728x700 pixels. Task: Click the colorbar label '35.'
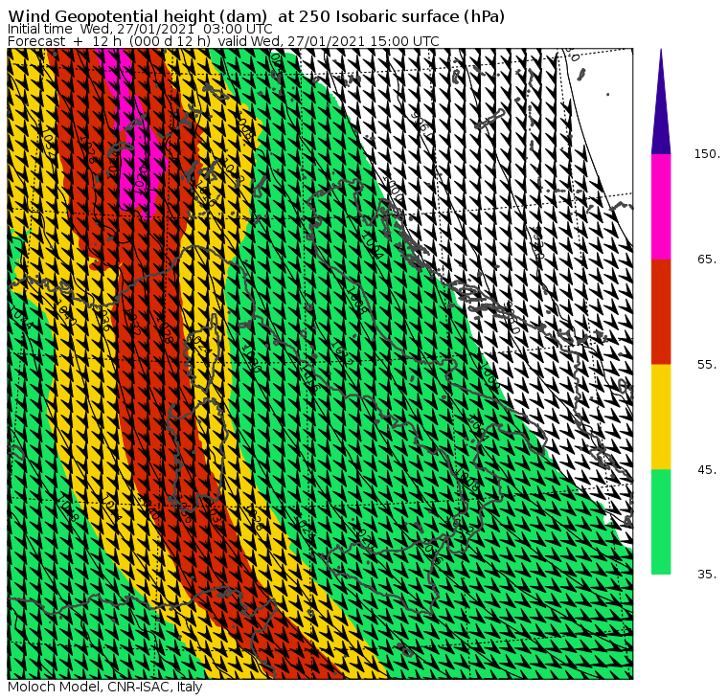(708, 575)
